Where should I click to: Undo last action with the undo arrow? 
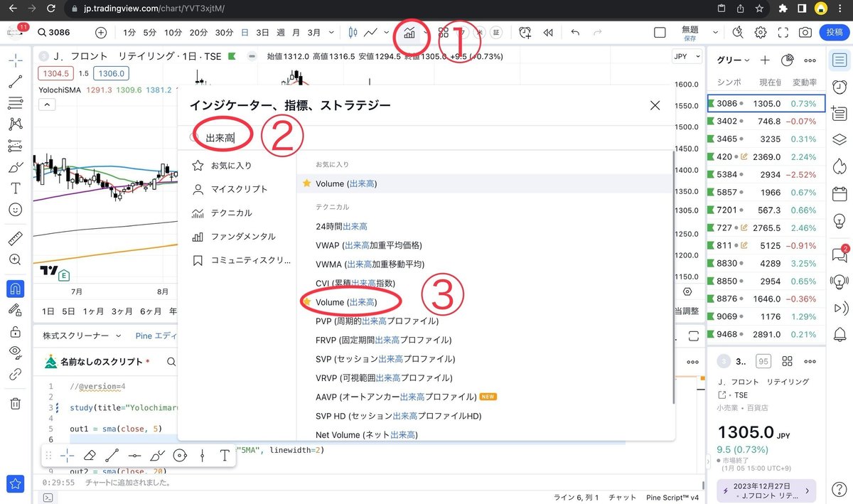[575, 32]
